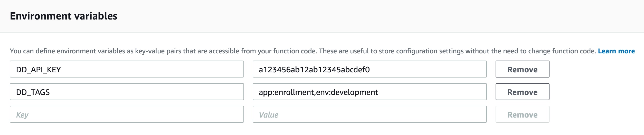644x135 pixels.
Task: Click the empty Key placeholder field
Action: tap(127, 114)
